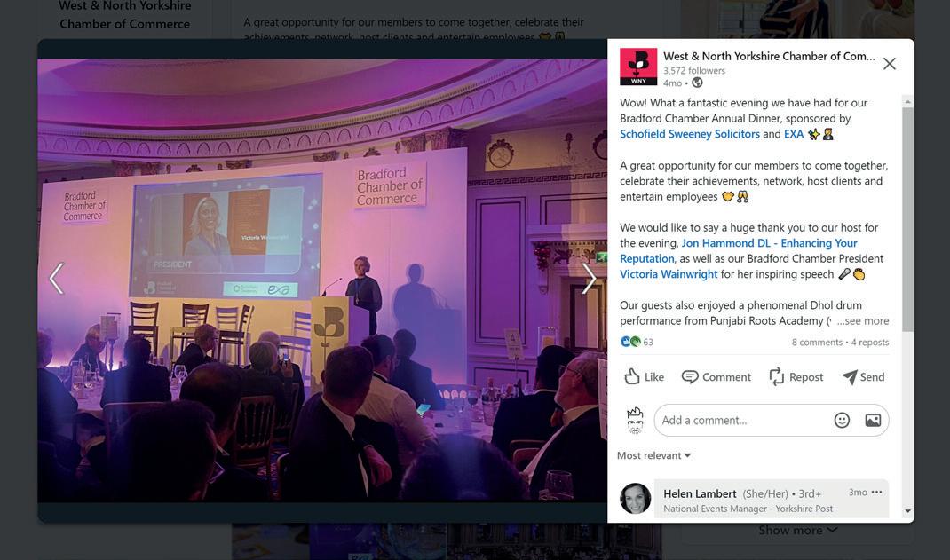Open the EXA company link
Image resolution: width=950 pixels, height=560 pixels.
tap(794, 134)
